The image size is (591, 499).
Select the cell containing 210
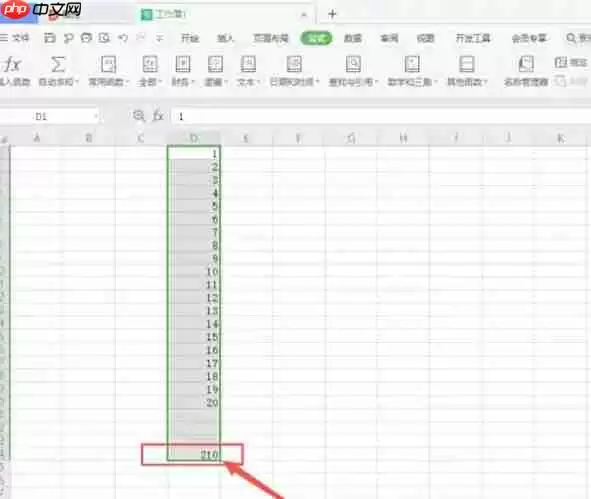click(x=194, y=455)
